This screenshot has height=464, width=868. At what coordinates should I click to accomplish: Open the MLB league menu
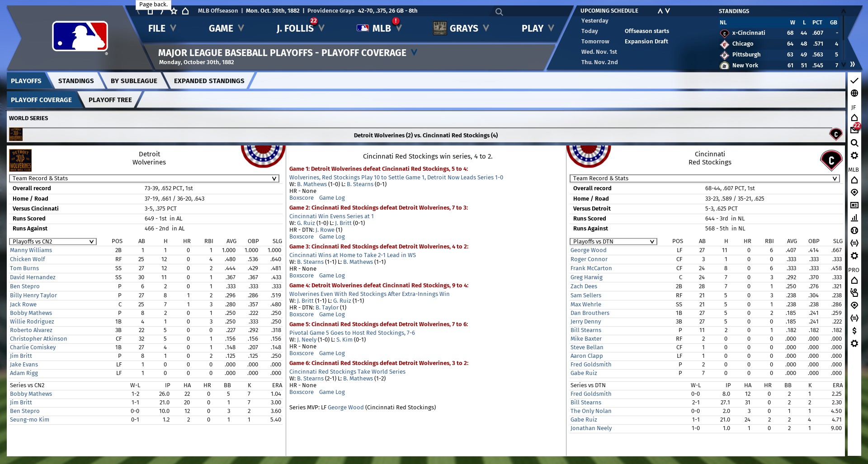pos(379,28)
